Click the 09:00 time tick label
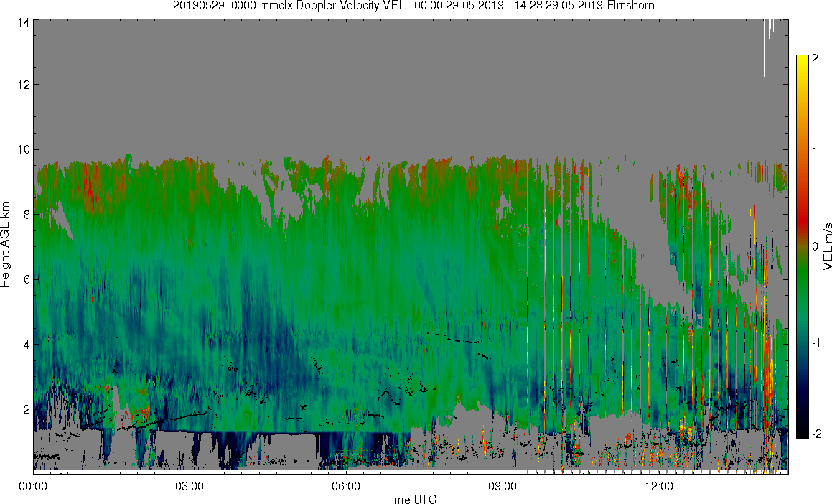The image size is (832, 504). pos(503,486)
